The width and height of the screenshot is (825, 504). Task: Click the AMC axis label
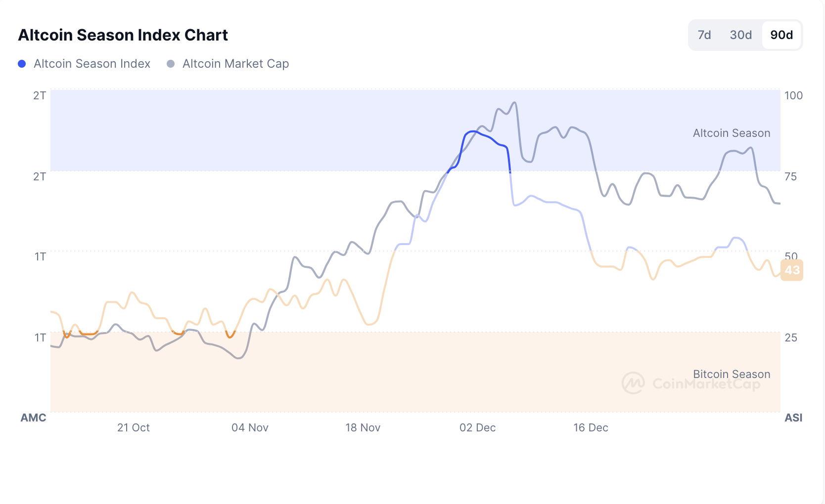pyautogui.click(x=33, y=418)
